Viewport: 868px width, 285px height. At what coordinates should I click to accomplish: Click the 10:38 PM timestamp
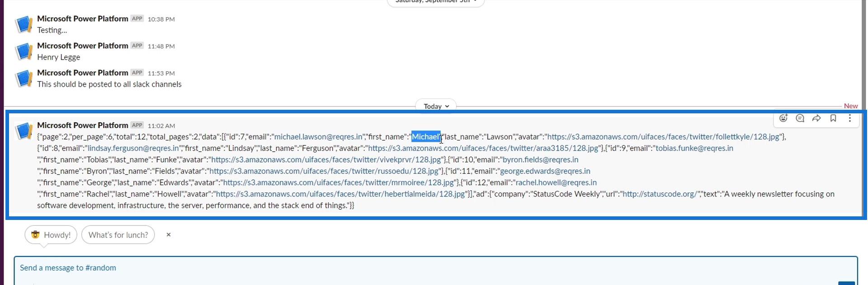pos(161,19)
